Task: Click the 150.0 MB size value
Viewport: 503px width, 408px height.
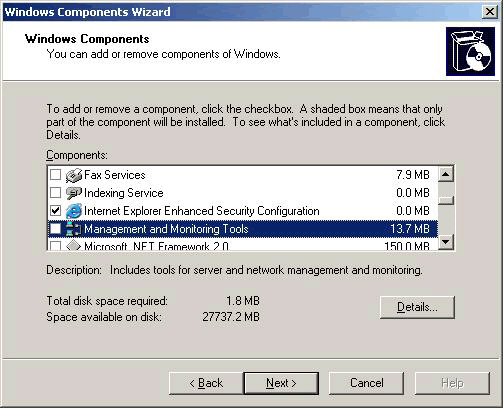Action: coord(407,246)
